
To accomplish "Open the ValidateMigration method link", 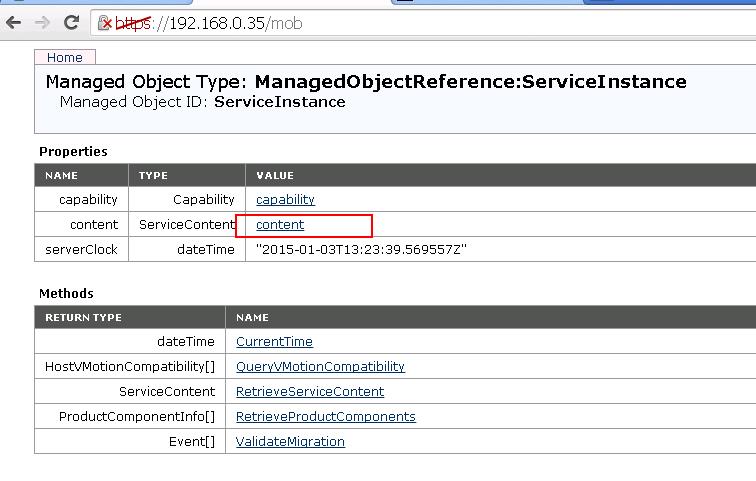I will 290,441.
